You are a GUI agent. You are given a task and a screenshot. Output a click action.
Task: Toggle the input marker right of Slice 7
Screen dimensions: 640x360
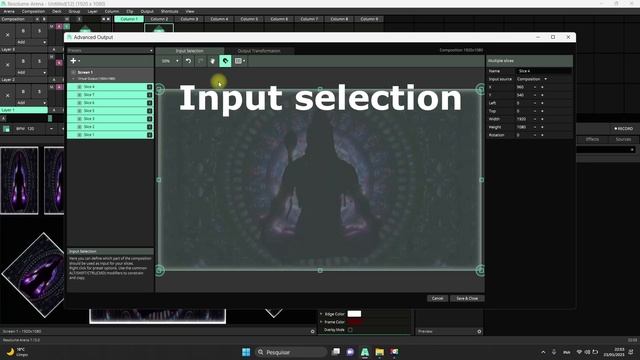pos(149,95)
